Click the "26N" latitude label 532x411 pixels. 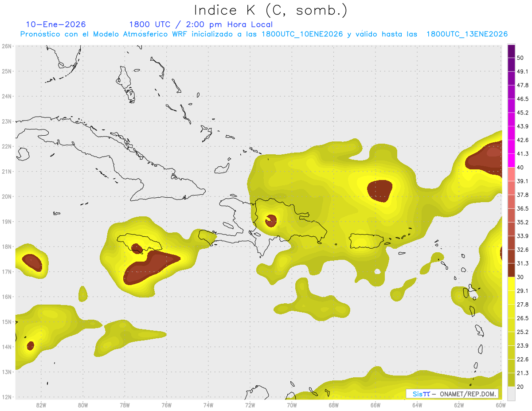click(7, 46)
